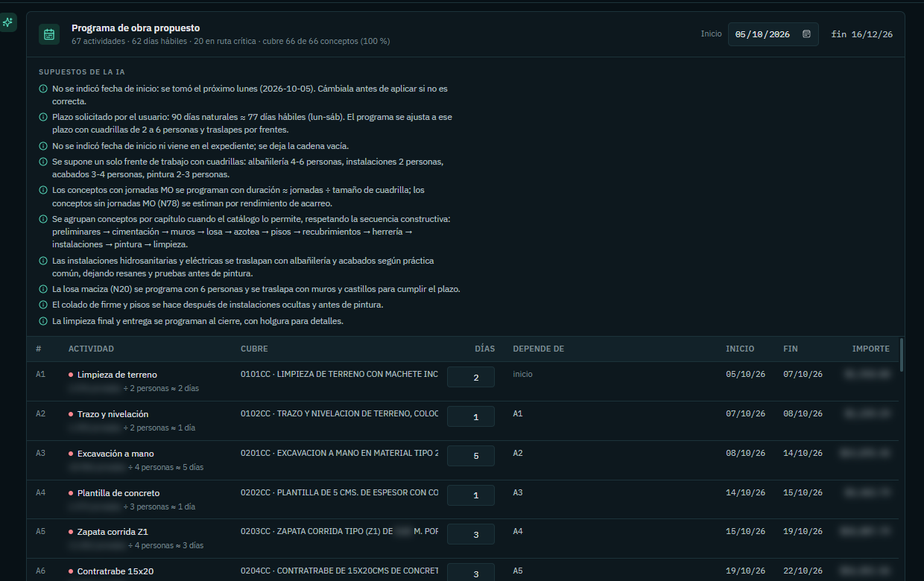Select the días field for Limpieza de terreno

(471, 378)
